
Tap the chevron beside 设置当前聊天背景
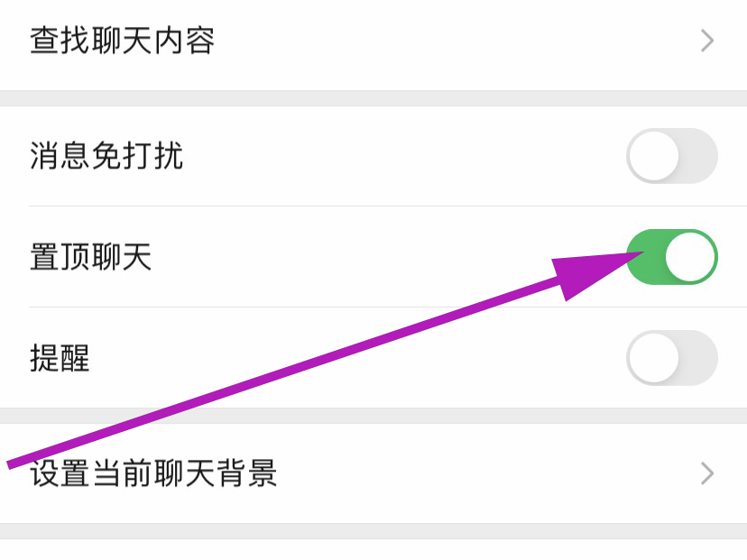point(707,473)
